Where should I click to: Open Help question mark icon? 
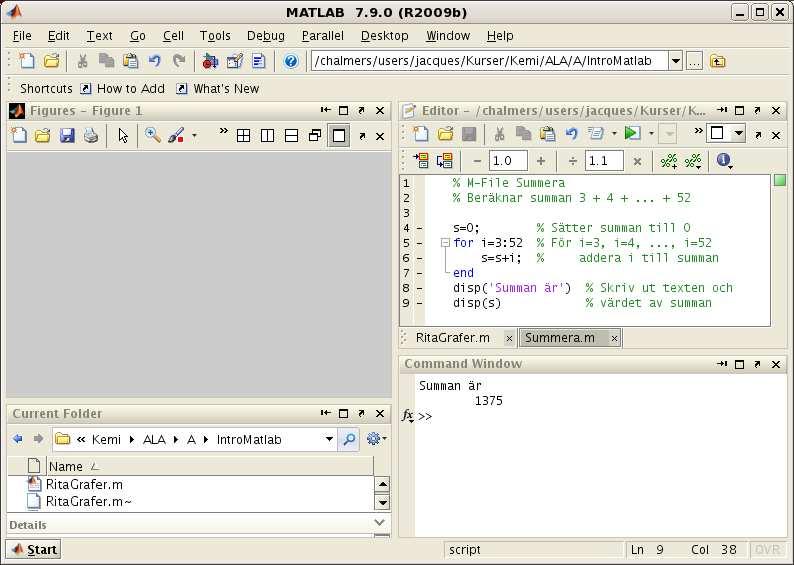pyautogui.click(x=291, y=61)
